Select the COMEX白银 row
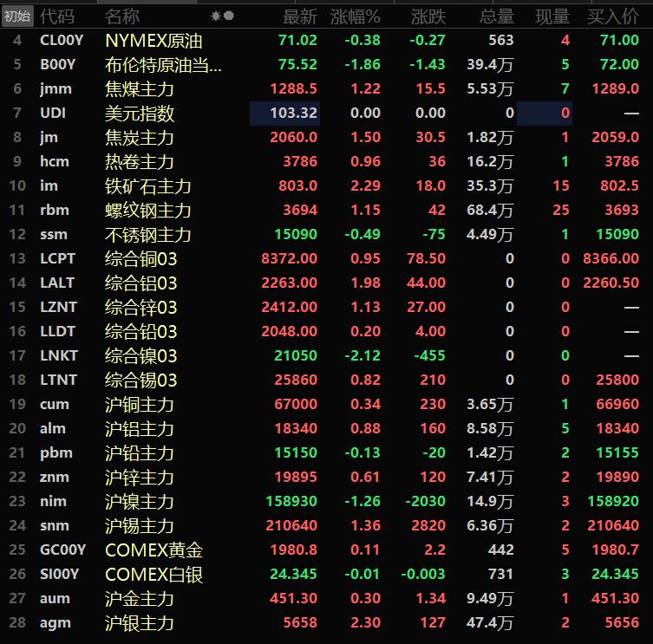The width and height of the screenshot is (653, 644). coord(326,574)
